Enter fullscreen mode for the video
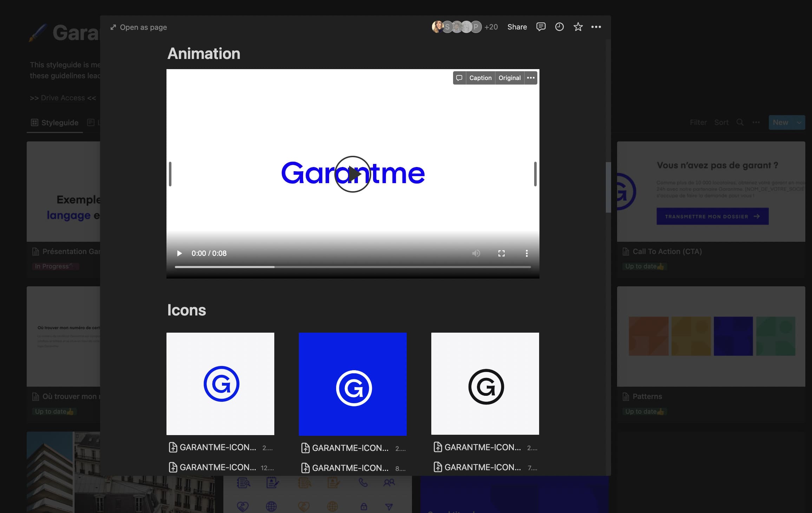This screenshot has width=812, height=513. pyautogui.click(x=502, y=253)
